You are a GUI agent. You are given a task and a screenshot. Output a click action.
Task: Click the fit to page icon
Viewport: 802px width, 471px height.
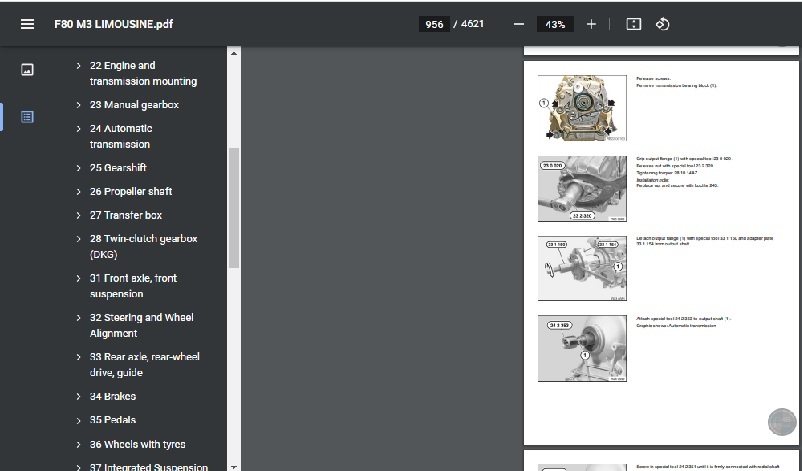634,24
